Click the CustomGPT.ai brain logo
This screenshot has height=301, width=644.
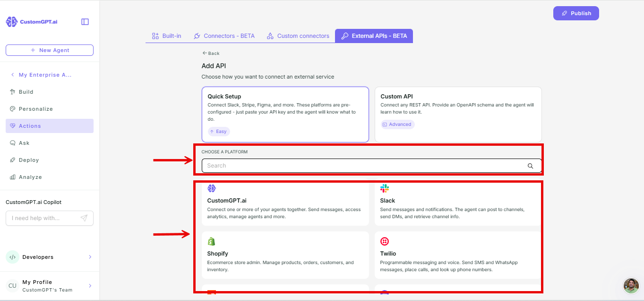click(12, 22)
